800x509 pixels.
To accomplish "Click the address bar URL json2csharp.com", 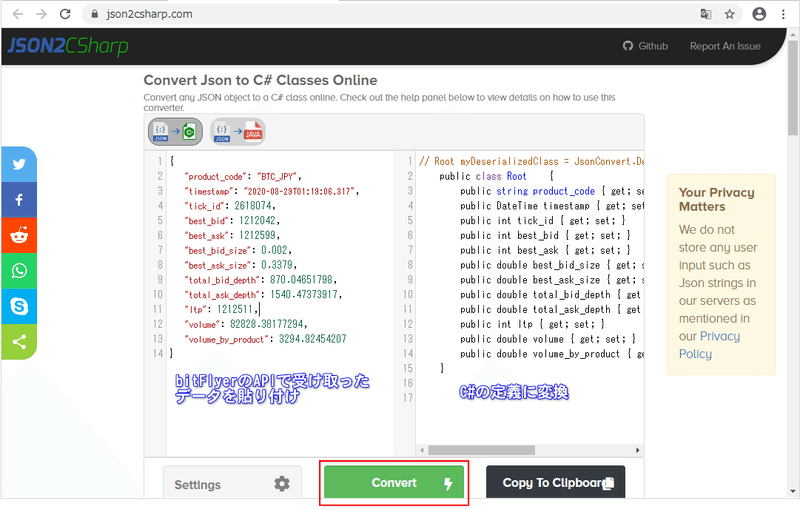I will click(x=149, y=14).
